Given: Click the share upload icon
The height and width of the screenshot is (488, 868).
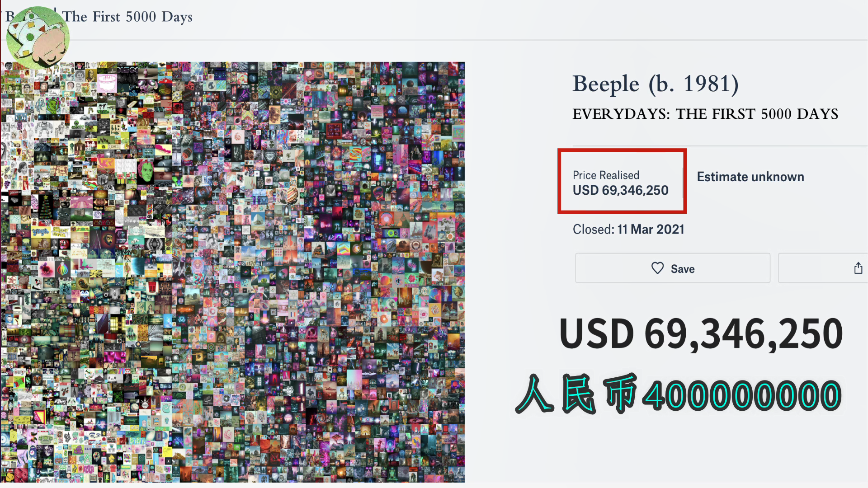Looking at the screenshot, I should click(x=858, y=268).
